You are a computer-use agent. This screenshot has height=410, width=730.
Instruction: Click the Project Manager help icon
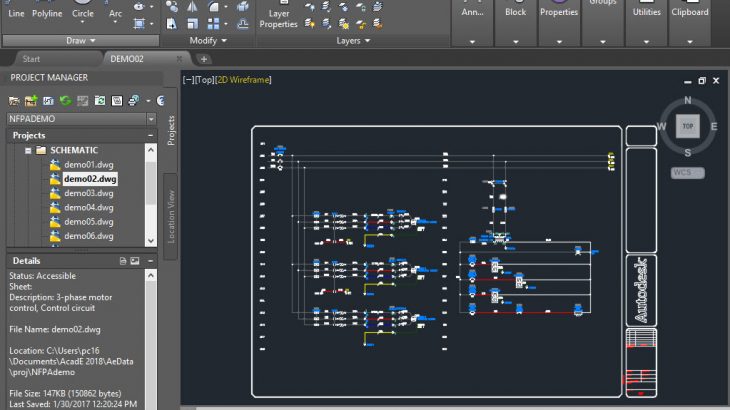tap(161, 101)
